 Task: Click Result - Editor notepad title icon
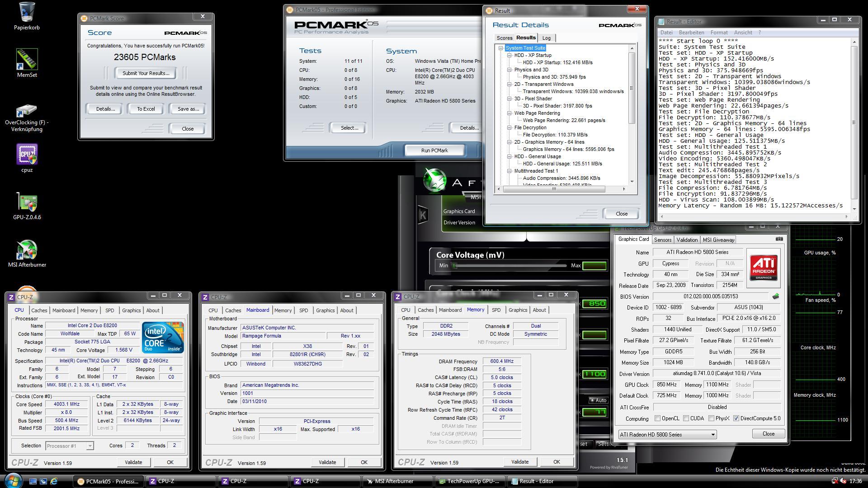click(x=661, y=22)
